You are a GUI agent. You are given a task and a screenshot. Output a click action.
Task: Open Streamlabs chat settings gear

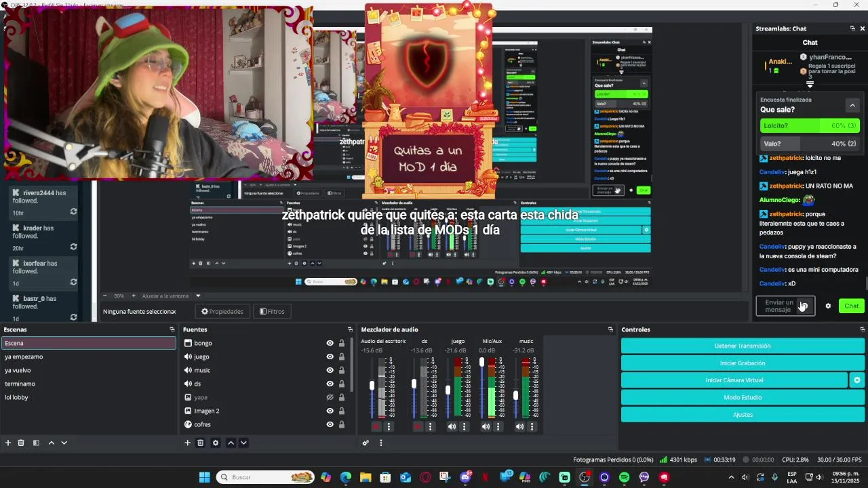828,306
